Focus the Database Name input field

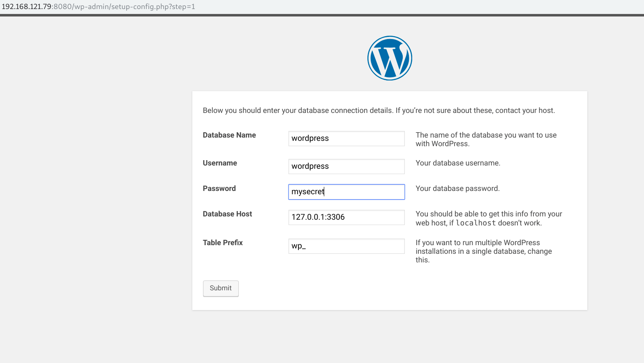click(x=346, y=138)
